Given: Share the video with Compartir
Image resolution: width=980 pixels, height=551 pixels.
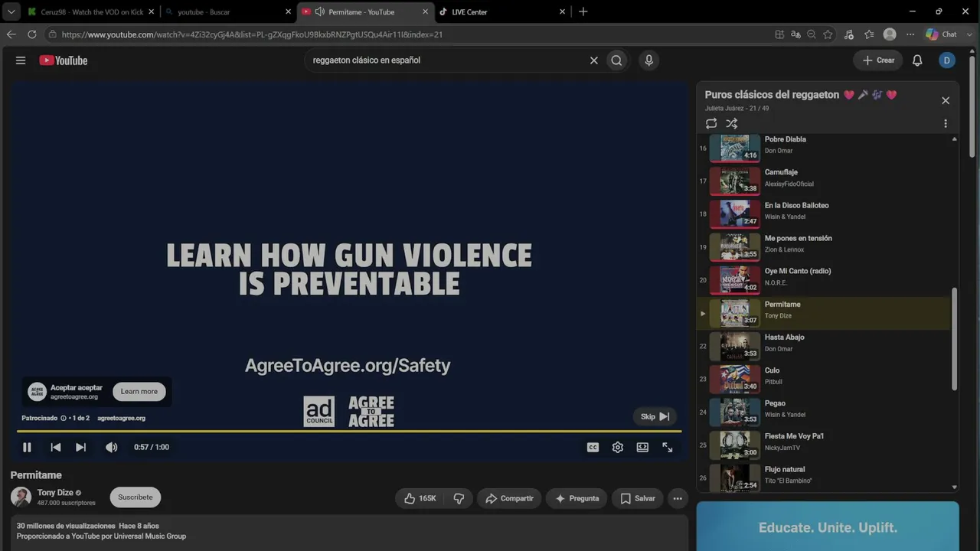Looking at the screenshot, I should coord(509,498).
